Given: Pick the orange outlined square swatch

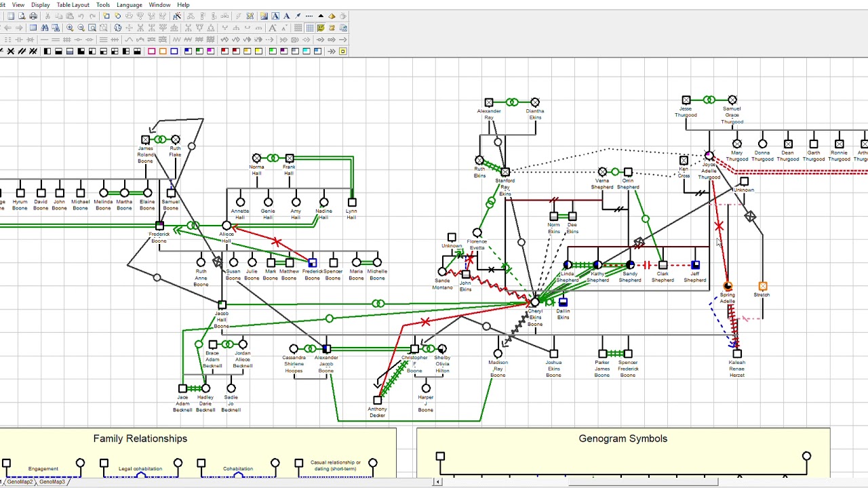Looking at the screenshot, I should tap(163, 51).
